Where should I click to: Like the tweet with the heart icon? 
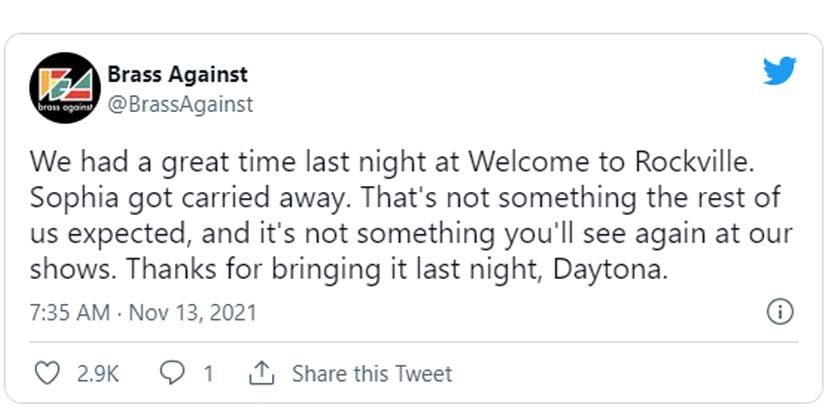47,374
